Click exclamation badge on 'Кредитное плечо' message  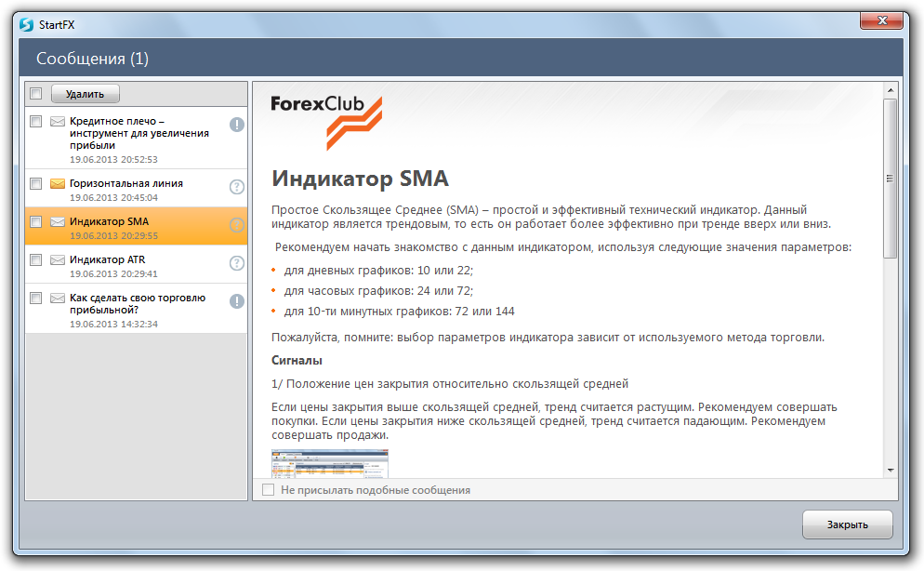237,125
